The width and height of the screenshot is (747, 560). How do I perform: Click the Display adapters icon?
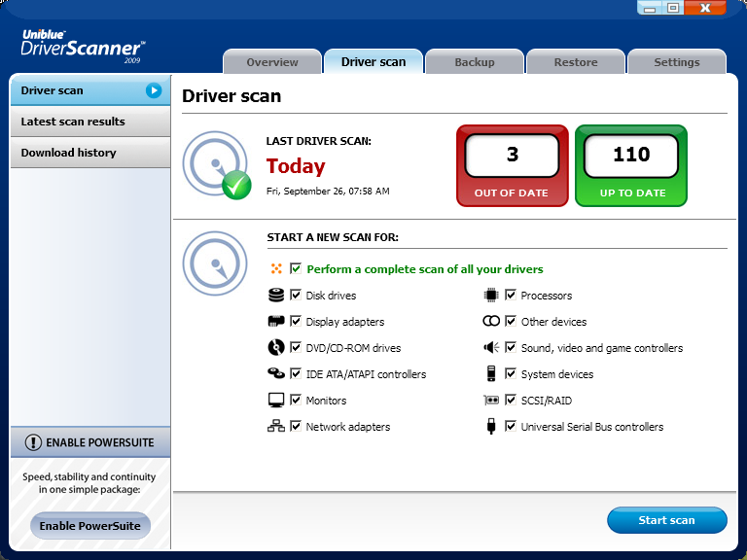[x=276, y=321]
